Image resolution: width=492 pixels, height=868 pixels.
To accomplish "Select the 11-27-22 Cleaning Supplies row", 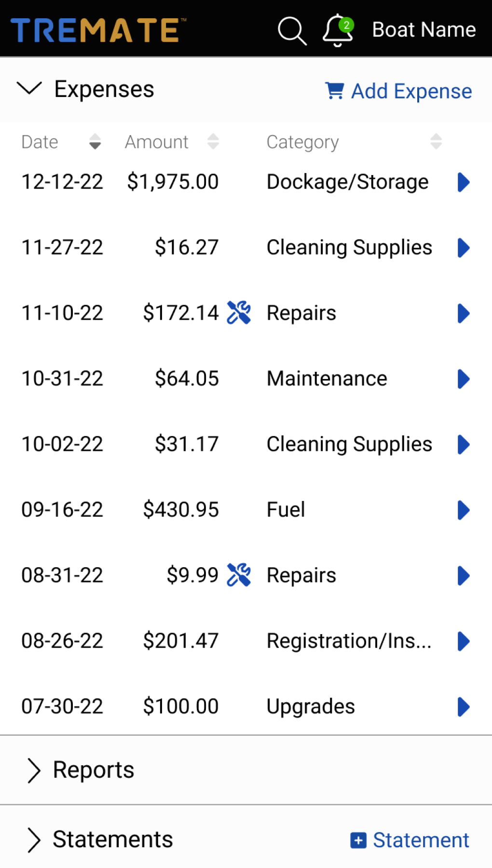I will click(x=227, y=248).
